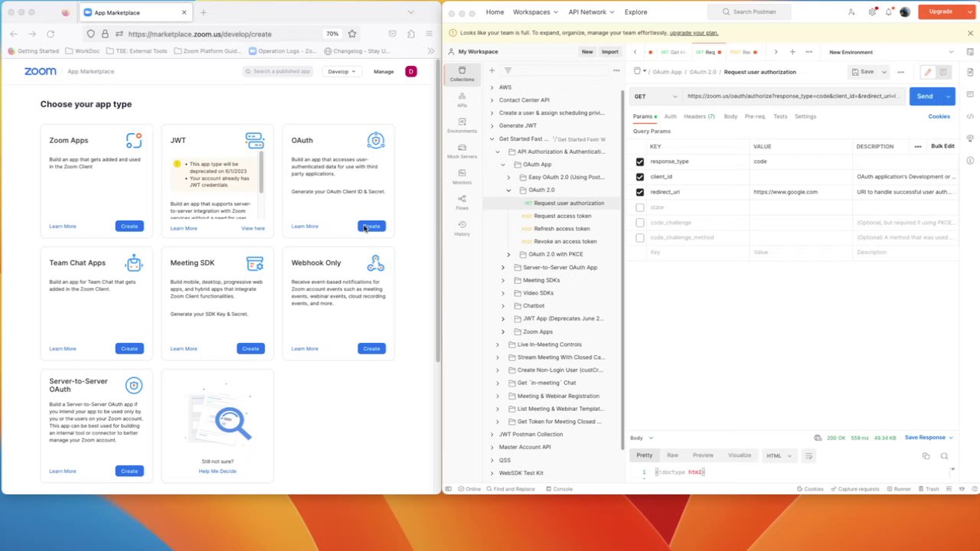Click the code snippet icon in Postman right sidebar
This screenshot has height=551, width=980.
tap(970, 116)
